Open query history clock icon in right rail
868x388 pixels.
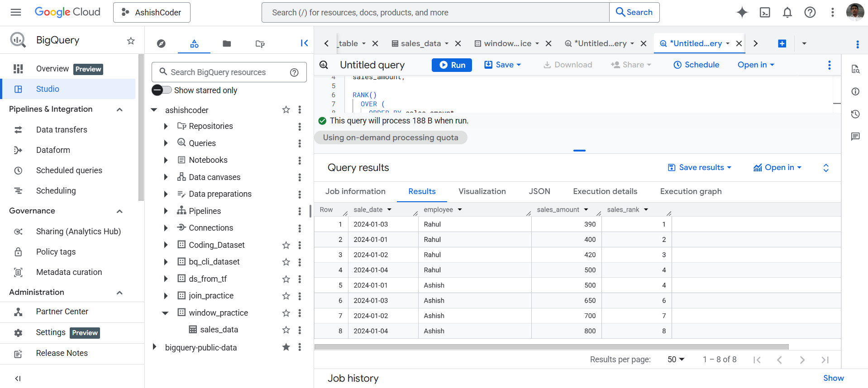coord(855,114)
